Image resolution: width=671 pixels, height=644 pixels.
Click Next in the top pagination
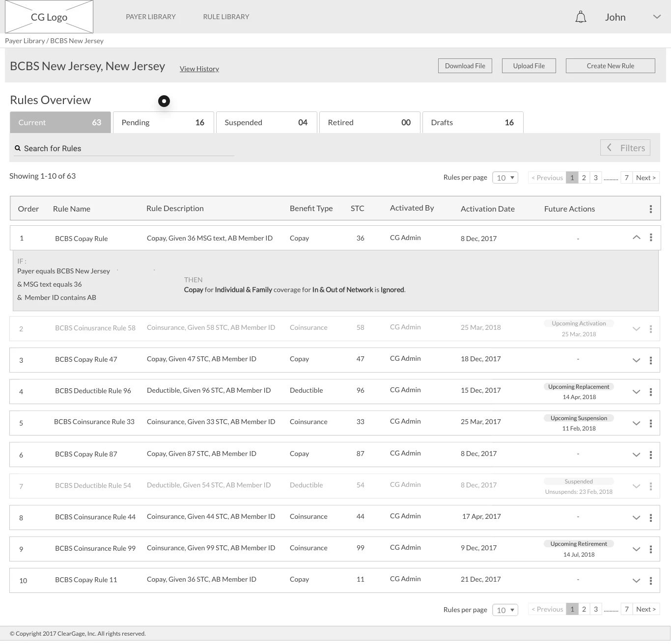click(646, 178)
